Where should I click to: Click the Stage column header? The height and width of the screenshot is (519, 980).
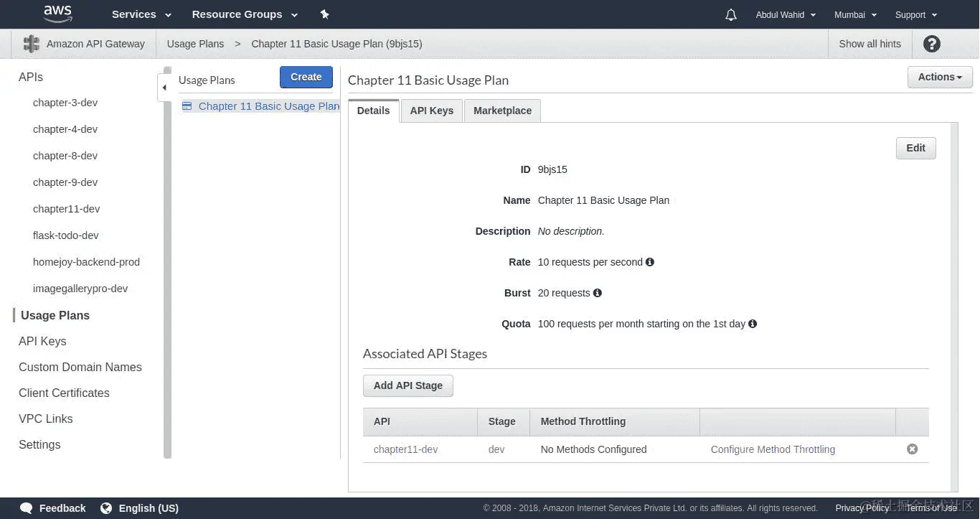pyautogui.click(x=502, y=421)
